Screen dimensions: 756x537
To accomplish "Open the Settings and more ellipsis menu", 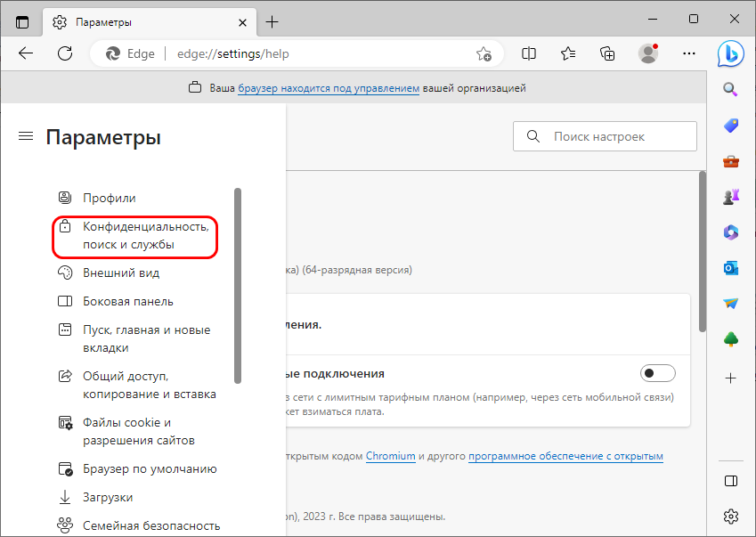I will [689, 53].
